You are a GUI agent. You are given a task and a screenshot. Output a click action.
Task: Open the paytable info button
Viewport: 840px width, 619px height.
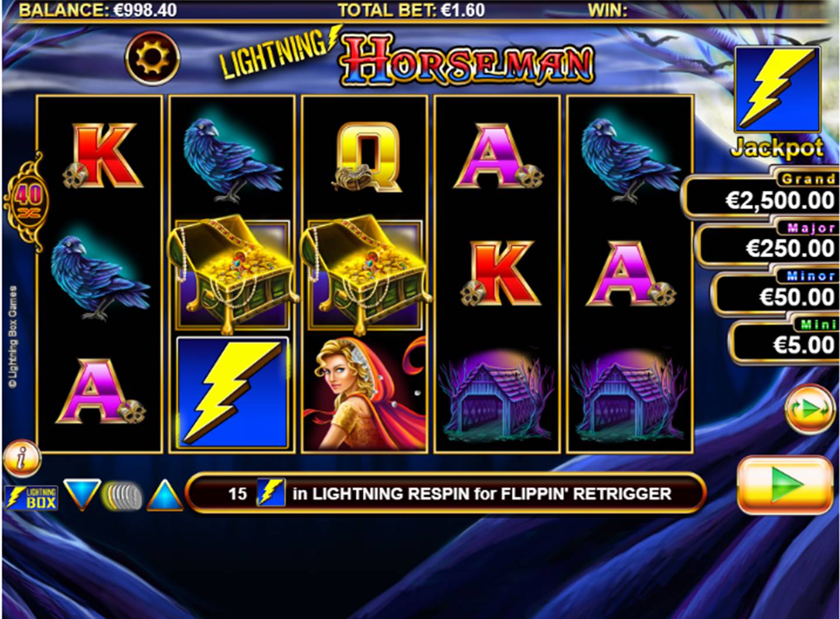[22, 459]
